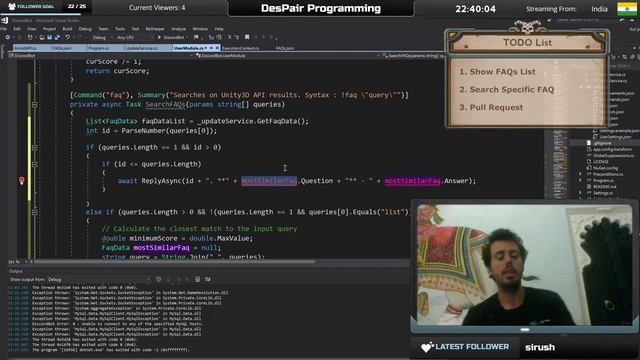640x360 pixels.
Task: Open the Analyze menu
Action: point(178,29)
